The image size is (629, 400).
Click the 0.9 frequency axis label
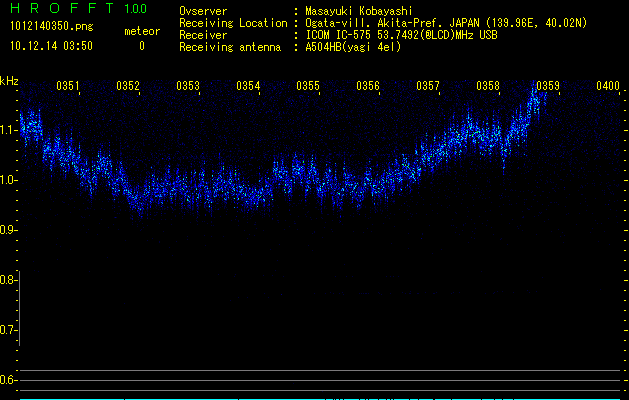tap(8, 230)
